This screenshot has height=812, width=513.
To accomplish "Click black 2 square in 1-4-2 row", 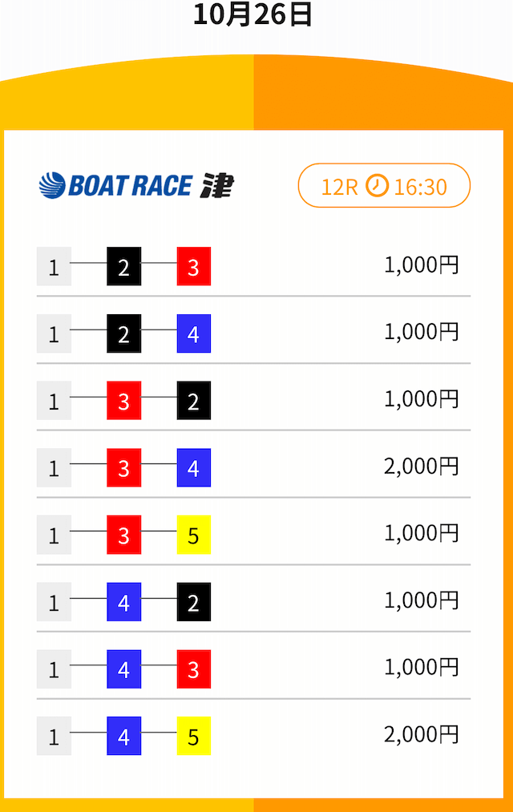I will pos(193,602).
